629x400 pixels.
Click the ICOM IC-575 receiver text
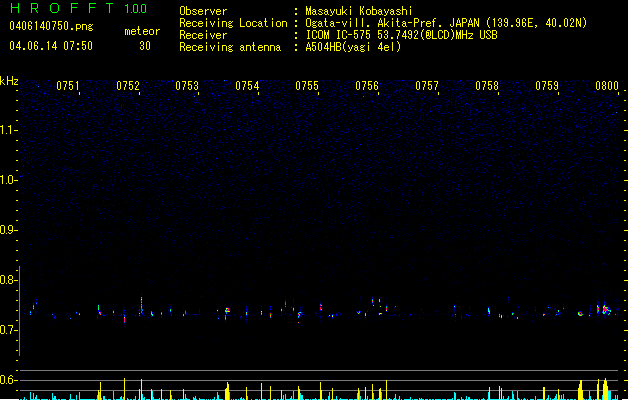coord(401,35)
